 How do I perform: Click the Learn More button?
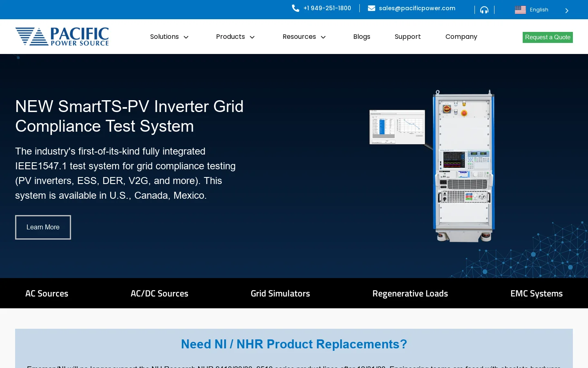[43, 227]
